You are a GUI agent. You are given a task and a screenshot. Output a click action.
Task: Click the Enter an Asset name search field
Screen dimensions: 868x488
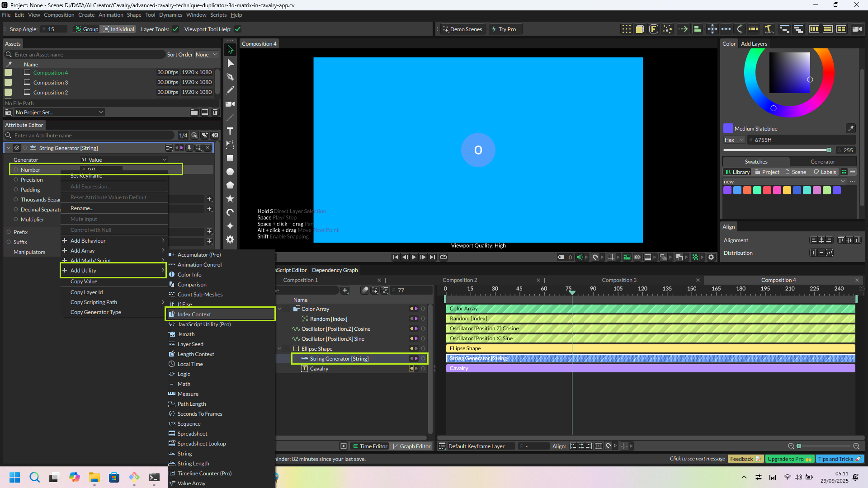tap(86, 55)
